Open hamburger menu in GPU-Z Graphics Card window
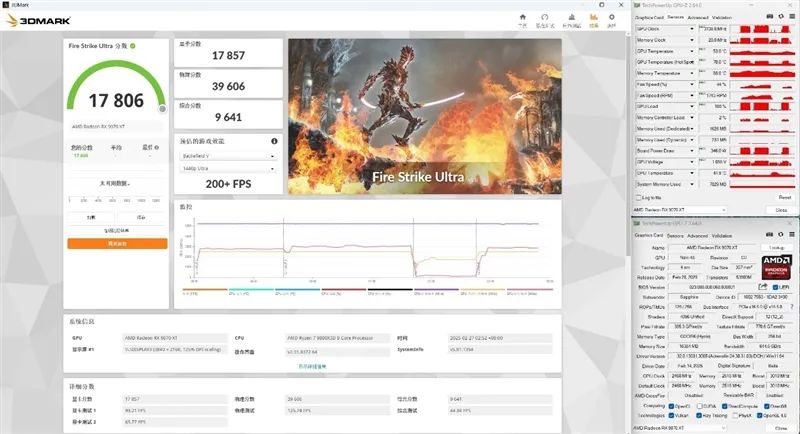 tap(792, 235)
